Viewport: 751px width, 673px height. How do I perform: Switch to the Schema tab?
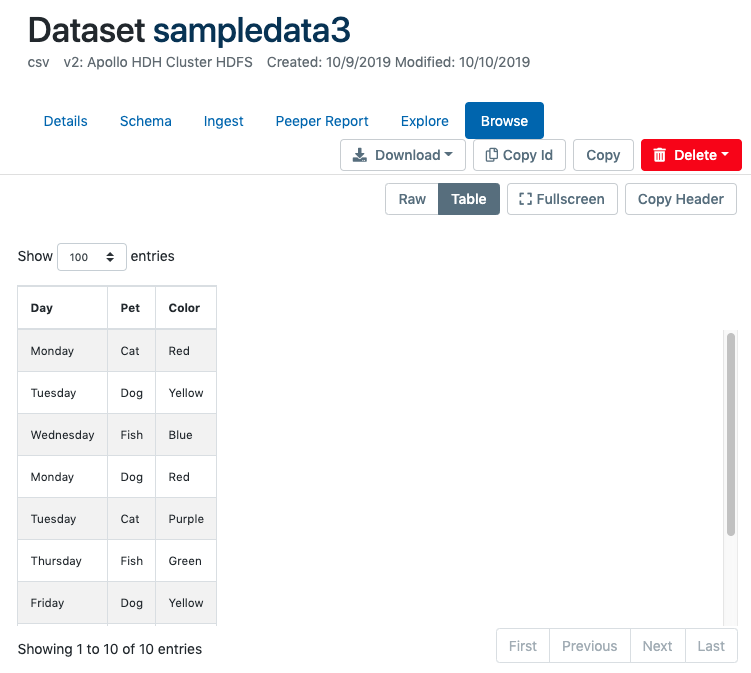pos(146,121)
